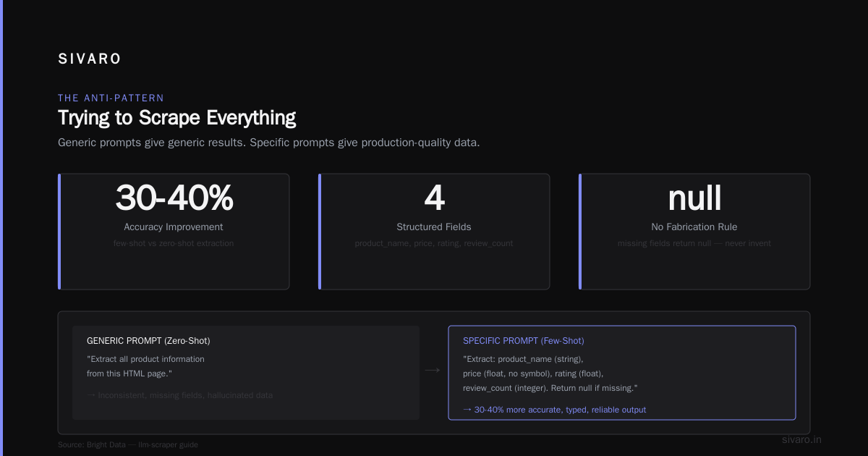The image size is (868, 456).
Task: Click 'Extract: product_name (string),' line
Action: pyautogui.click(x=523, y=359)
